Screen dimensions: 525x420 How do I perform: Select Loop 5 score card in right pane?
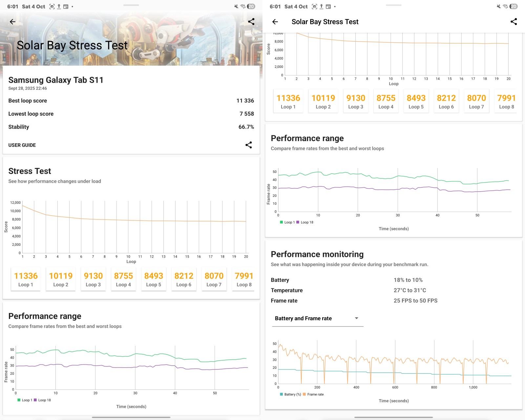[x=416, y=102]
